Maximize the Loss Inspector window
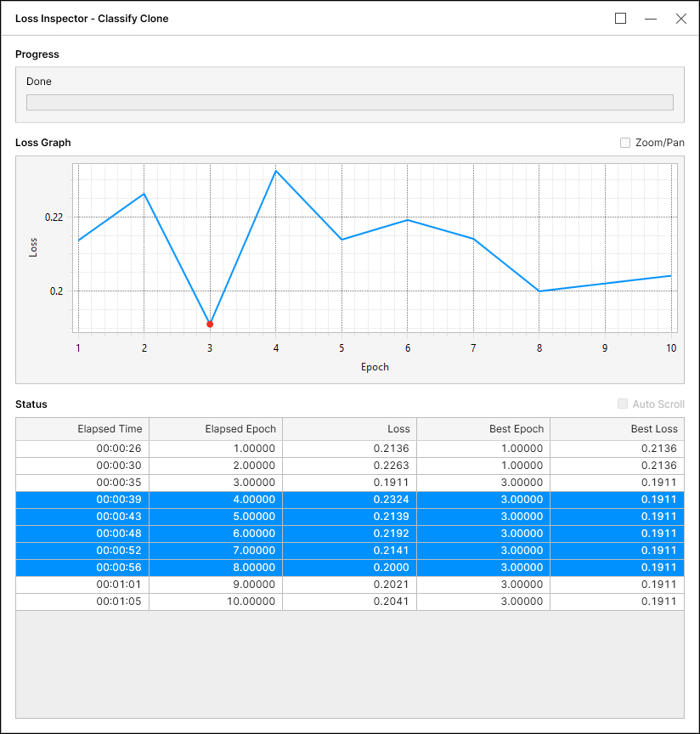The image size is (700, 734). tap(620, 19)
